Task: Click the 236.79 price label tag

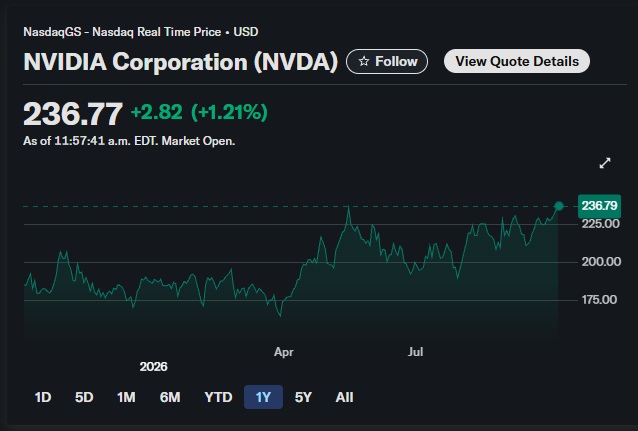Action: (x=599, y=206)
